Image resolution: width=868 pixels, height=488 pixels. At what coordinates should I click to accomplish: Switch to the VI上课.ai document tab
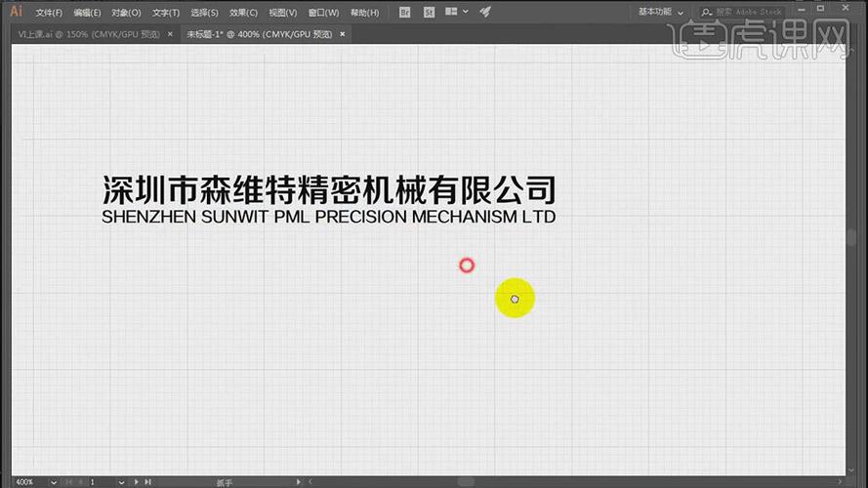[x=89, y=34]
